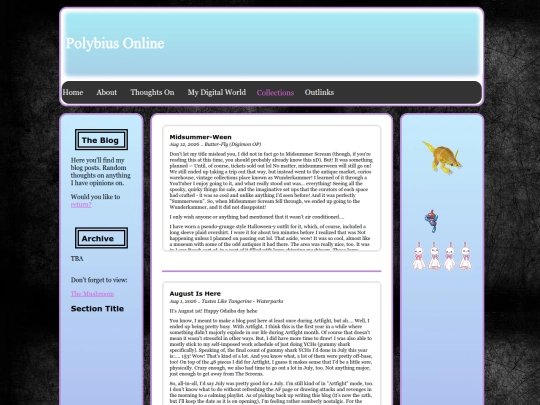Click "Don't forget to view:" text
540x405 pixels.
(99, 280)
